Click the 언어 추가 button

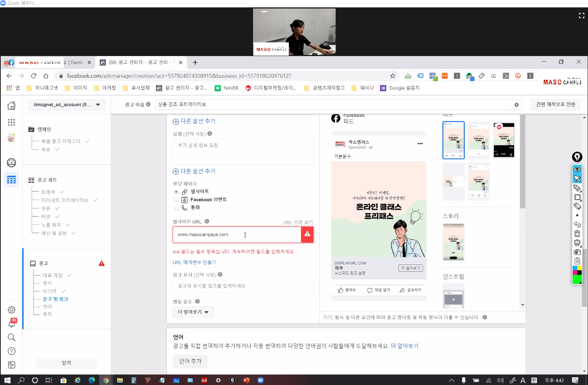point(190,361)
